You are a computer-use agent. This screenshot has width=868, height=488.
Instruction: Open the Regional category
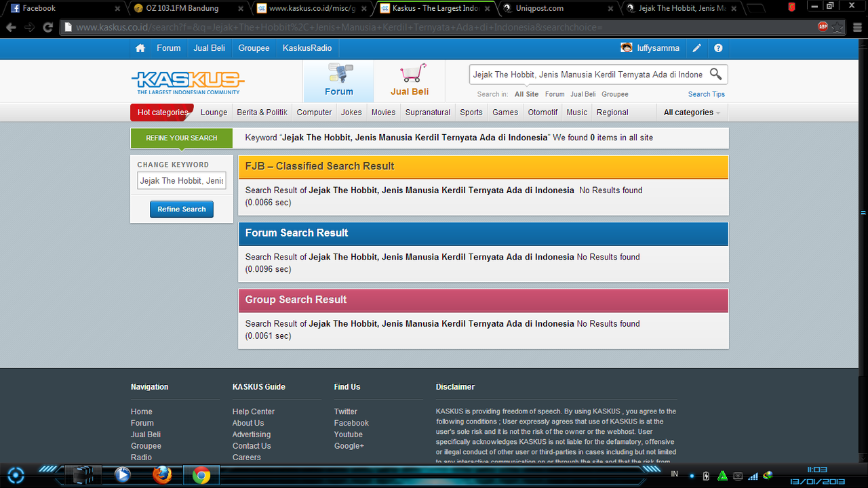pos(612,113)
